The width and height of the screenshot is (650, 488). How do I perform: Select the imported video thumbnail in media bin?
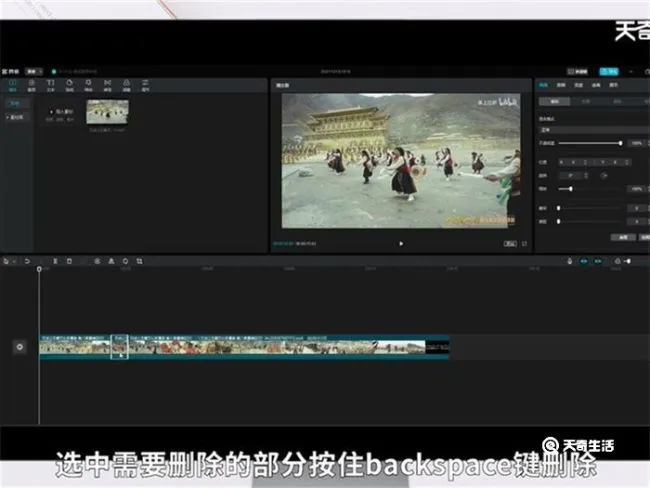(107, 112)
